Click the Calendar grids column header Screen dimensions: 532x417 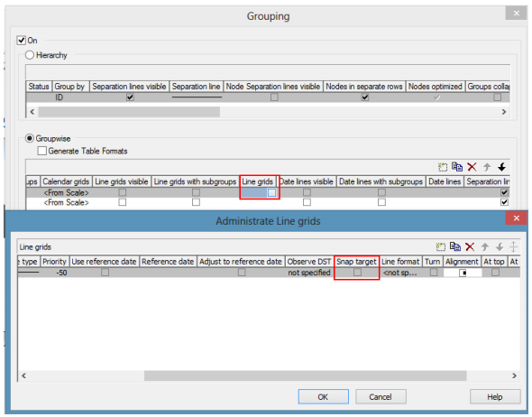click(x=66, y=181)
